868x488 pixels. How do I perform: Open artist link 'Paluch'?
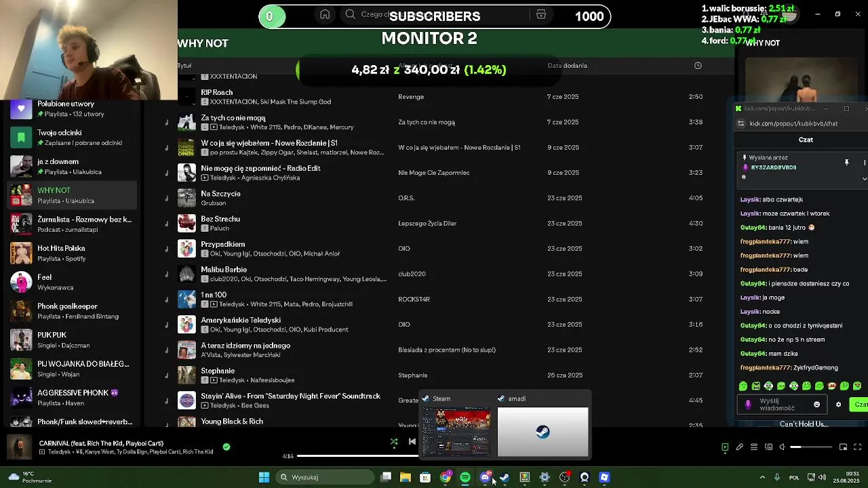(220, 228)
